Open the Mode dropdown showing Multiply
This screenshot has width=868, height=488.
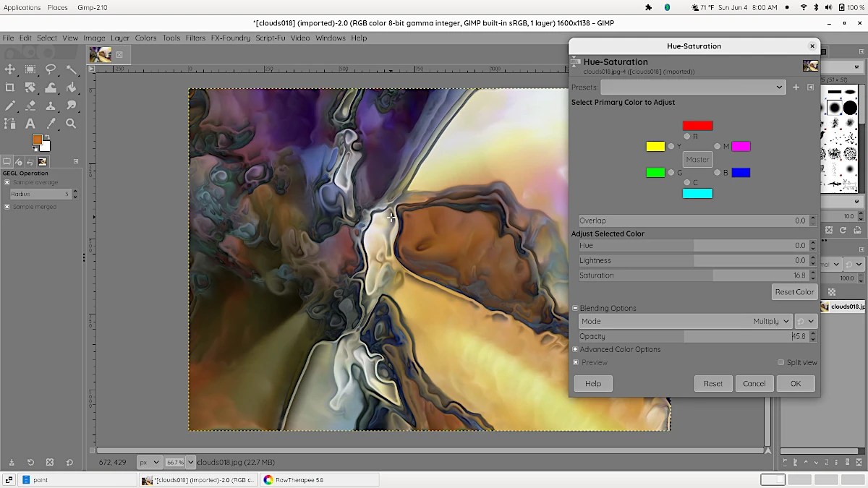pos(772,321)
